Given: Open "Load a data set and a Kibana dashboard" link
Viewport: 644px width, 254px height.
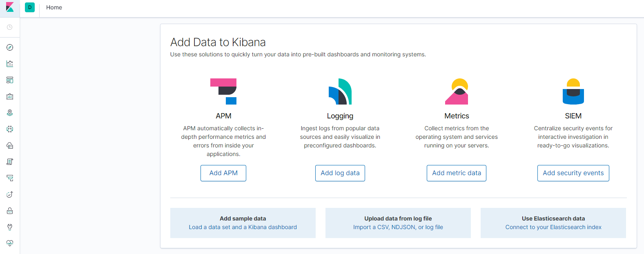Looking at the screenshot, I should 243,227.
